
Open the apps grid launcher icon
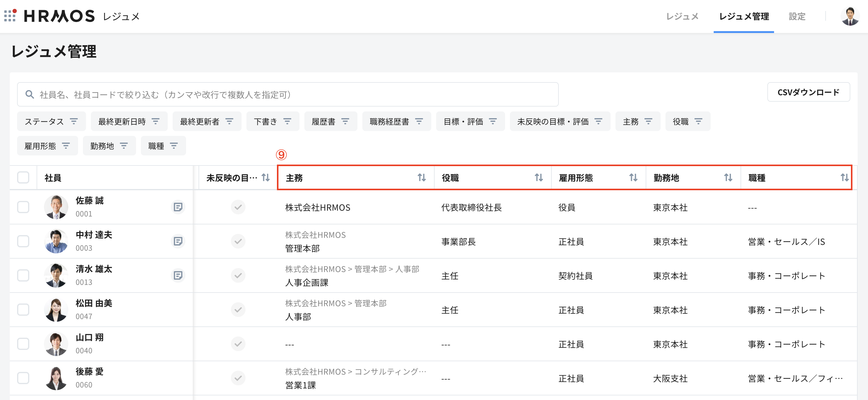(10, 16)
